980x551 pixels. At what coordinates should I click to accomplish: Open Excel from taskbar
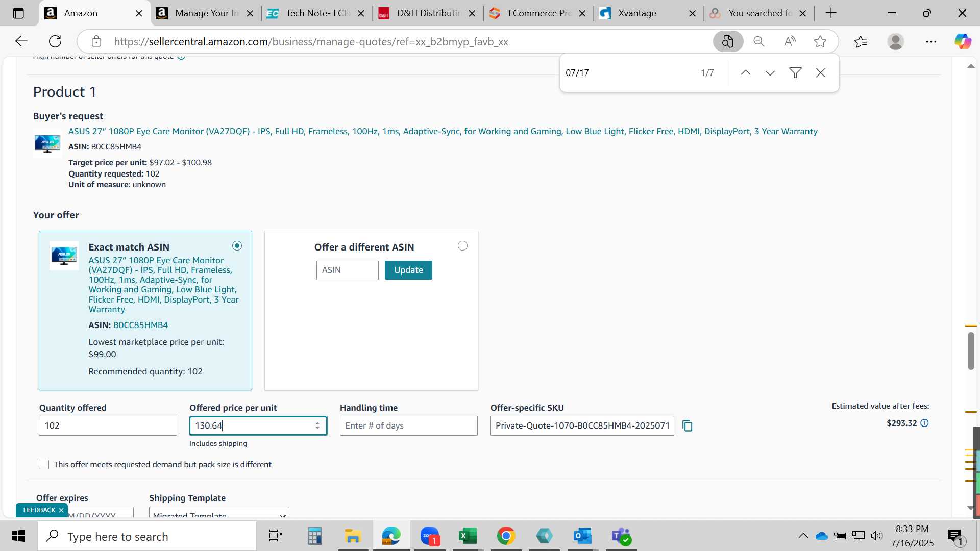click(468, 536)
